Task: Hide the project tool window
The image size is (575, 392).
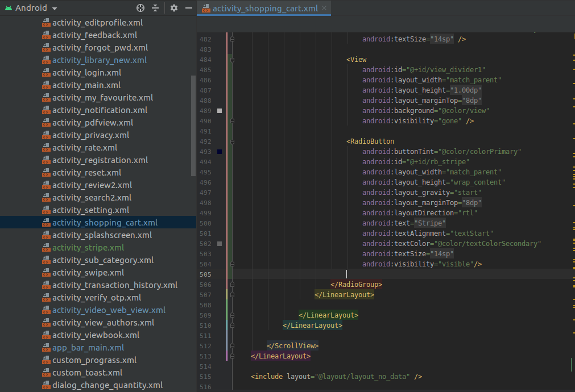Action: [x=189, y=8]
